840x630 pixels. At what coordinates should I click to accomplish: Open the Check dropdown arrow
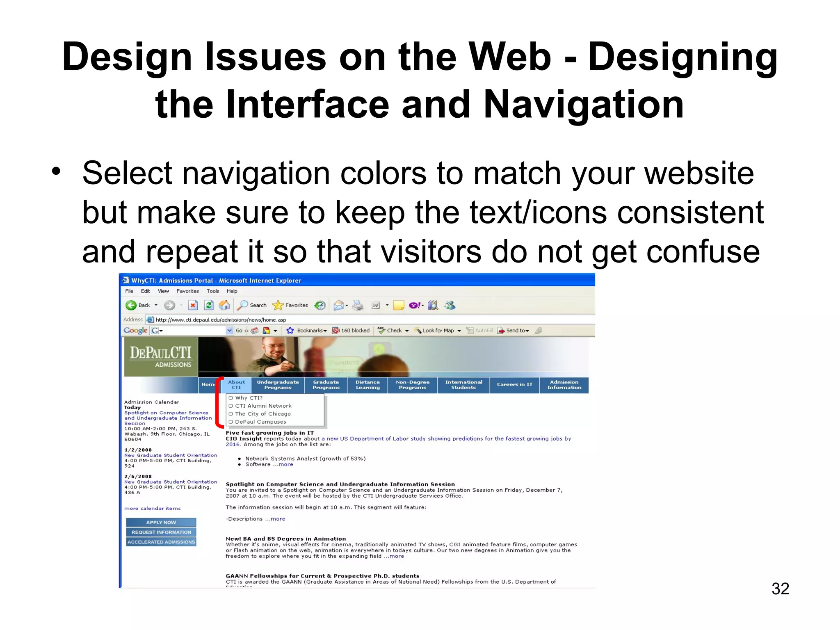(x=407, y=331)
